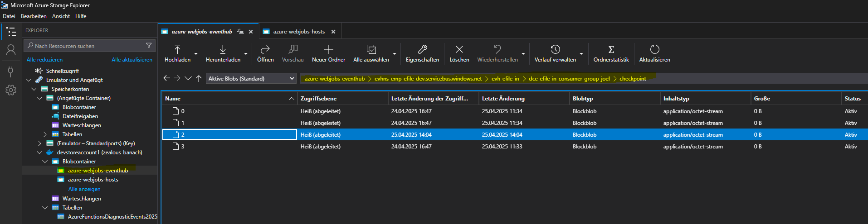
Task: Open the Wiederherstellen dropdown arrow
Action: click(x=523, y=54)
